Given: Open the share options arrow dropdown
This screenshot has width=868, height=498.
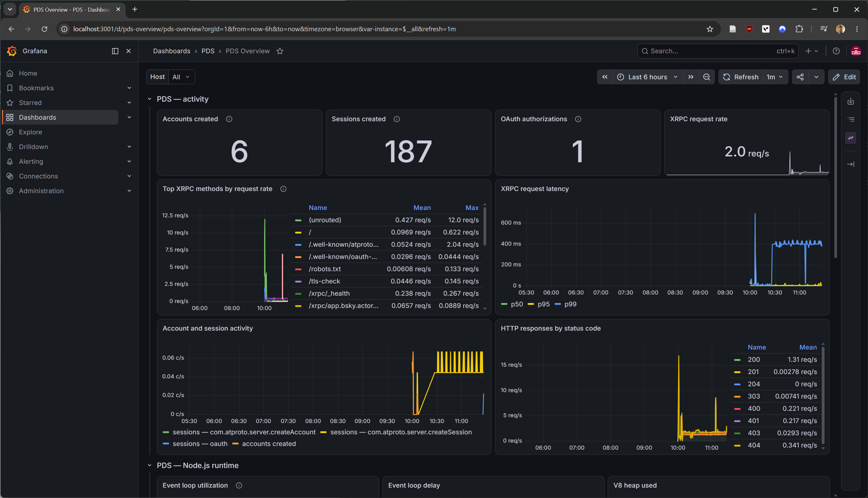Looking at the screenshot, I should coord(816,77).
